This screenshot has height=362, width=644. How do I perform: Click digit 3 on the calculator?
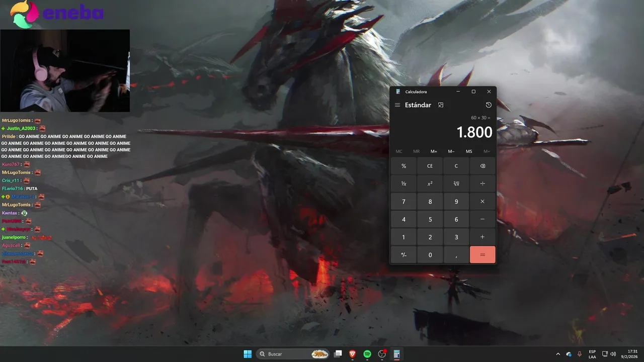(x=456, y=237)
